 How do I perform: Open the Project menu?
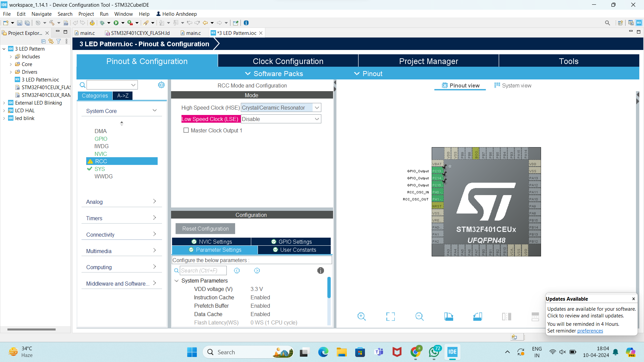coord(86,14)
